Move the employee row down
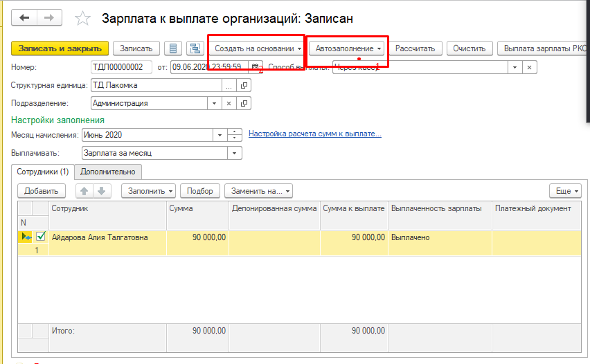Image resolution: width=590 pixels, height=364 pixels. tap(101, 191)
